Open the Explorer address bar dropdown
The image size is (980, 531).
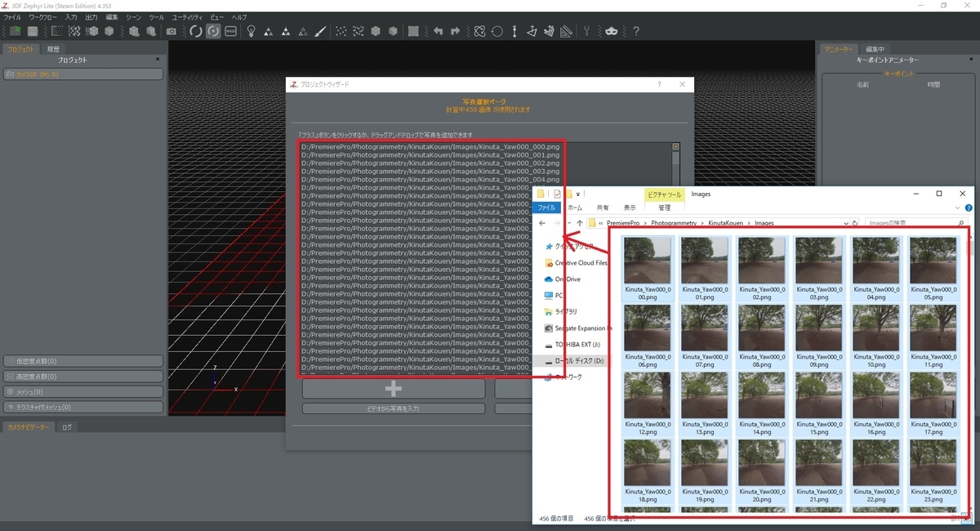[x=844, y=222]
